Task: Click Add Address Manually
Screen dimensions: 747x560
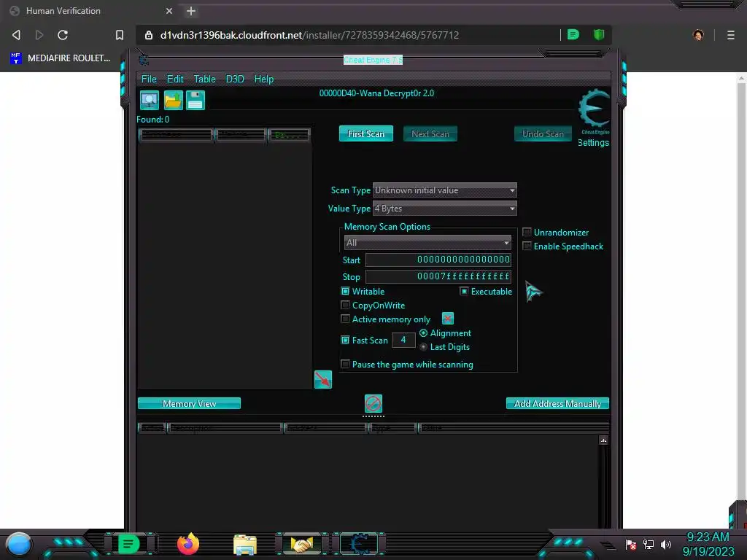Action: point(557,403)
